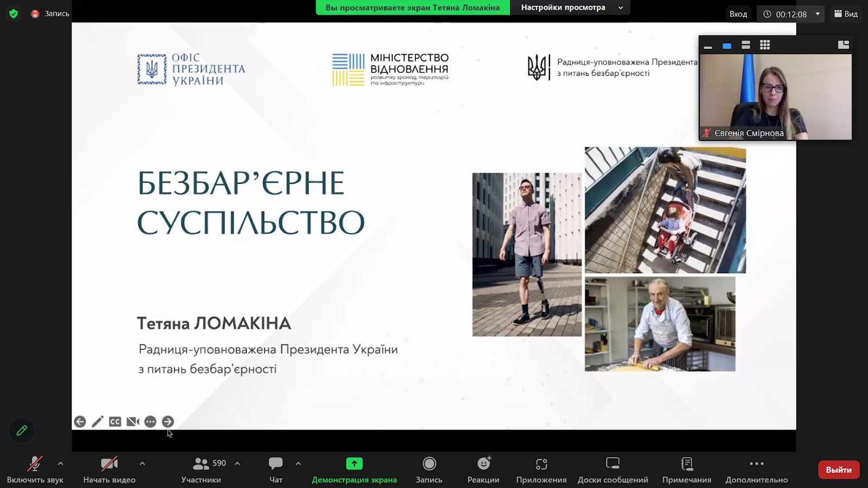868x488 pixels.
Task: Click the stroller on stairs photo
Action: 665,210
